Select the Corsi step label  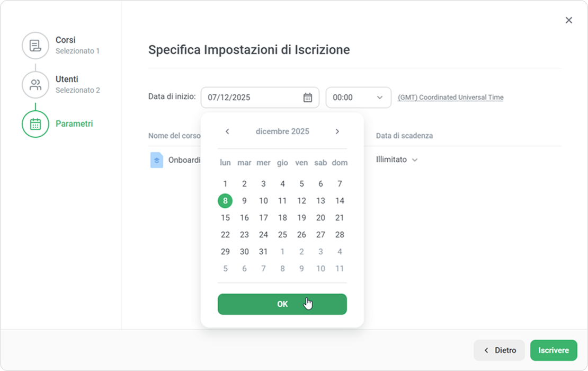[x=66, y=40]
